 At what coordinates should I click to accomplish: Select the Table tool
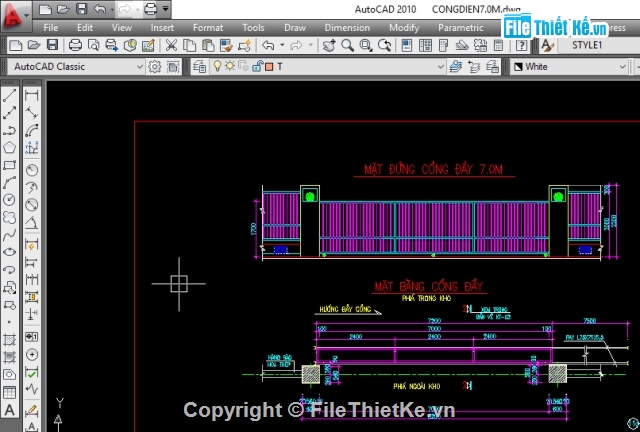9,392
